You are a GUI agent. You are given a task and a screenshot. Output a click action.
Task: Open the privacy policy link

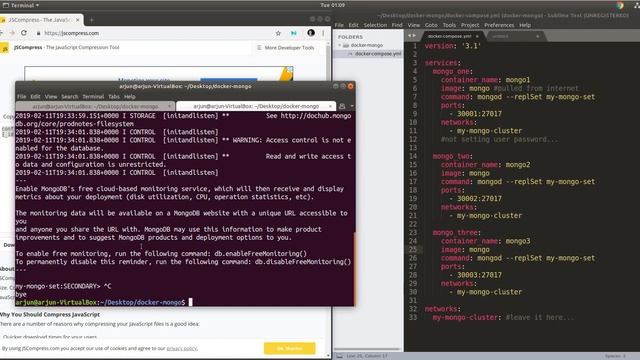tap(182, 349)
